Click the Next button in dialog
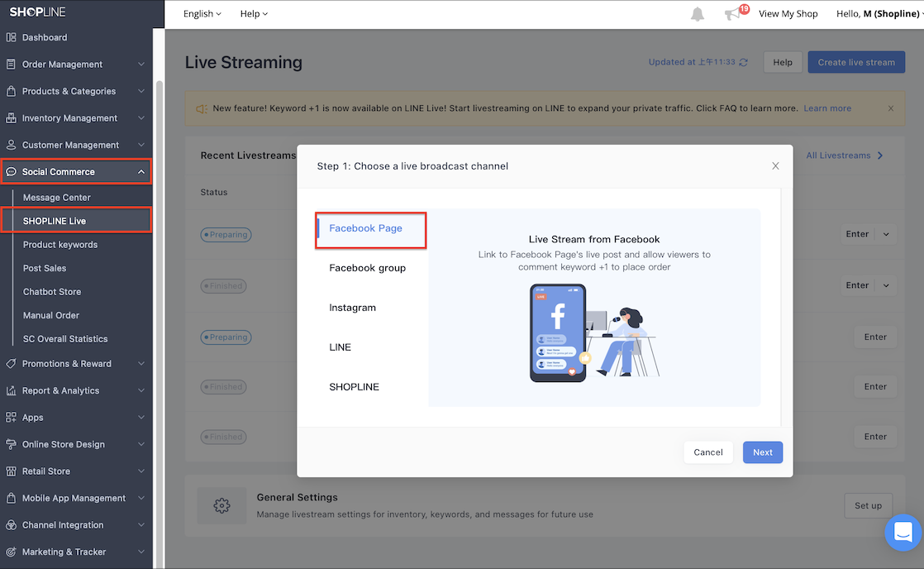 point(763,452)
